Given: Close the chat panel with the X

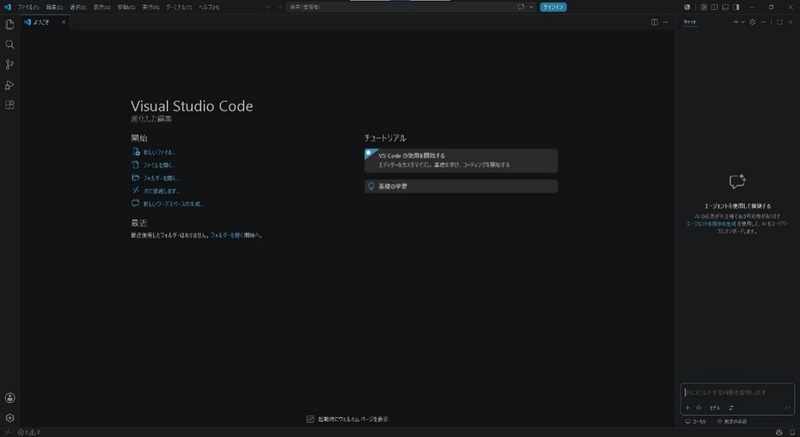Looking at the screenshot, I should coord(791,22).
